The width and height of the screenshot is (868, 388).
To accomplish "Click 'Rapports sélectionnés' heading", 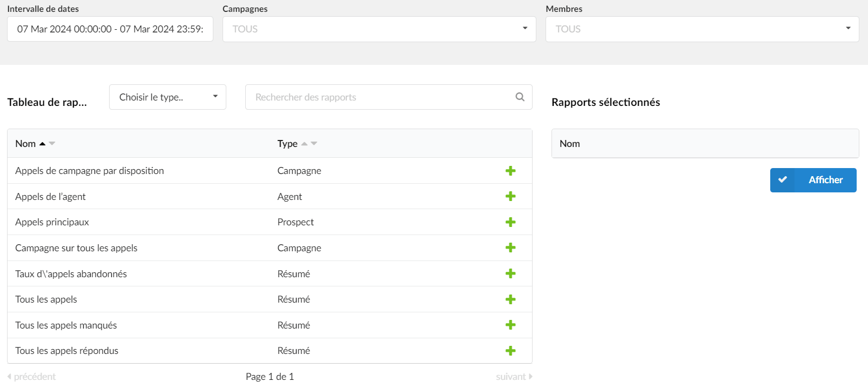I will coord(605,102).
